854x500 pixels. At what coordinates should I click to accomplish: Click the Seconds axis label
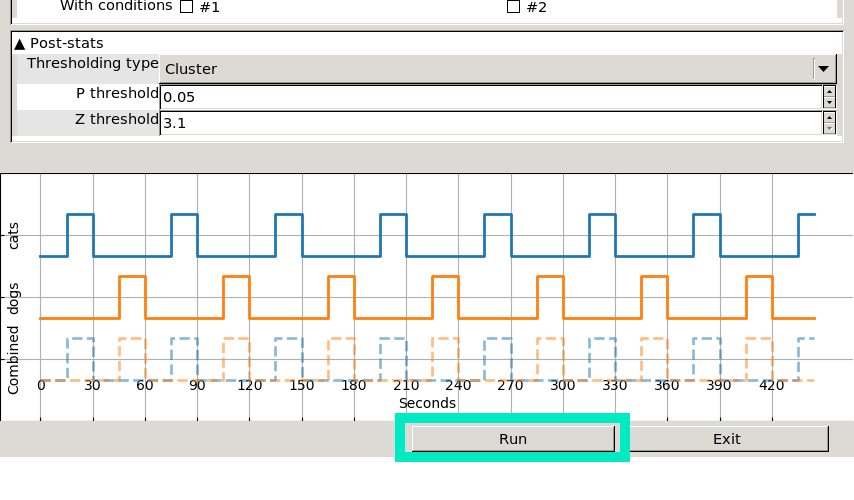point(427,403)
